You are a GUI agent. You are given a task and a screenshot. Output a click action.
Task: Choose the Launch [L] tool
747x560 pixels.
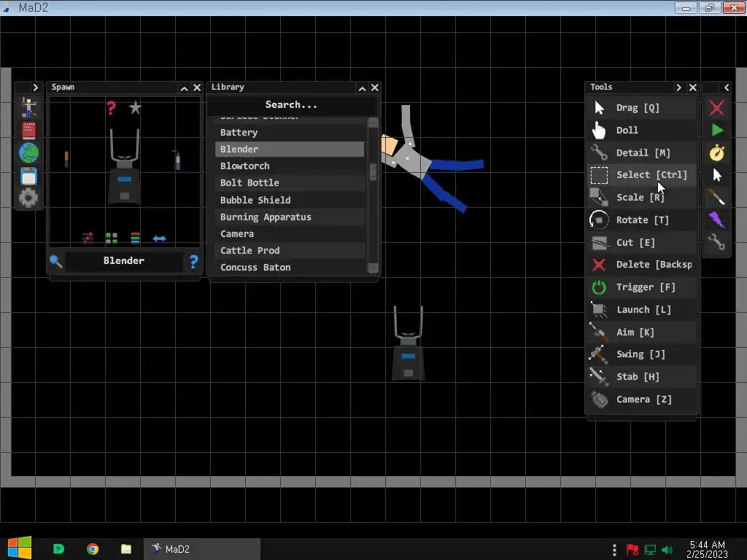coord(642,309)
